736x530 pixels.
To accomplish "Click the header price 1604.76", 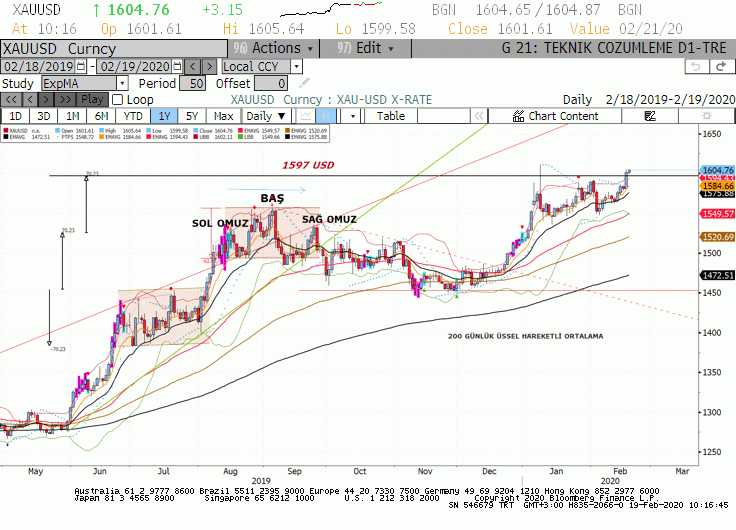I will [138, 10].
